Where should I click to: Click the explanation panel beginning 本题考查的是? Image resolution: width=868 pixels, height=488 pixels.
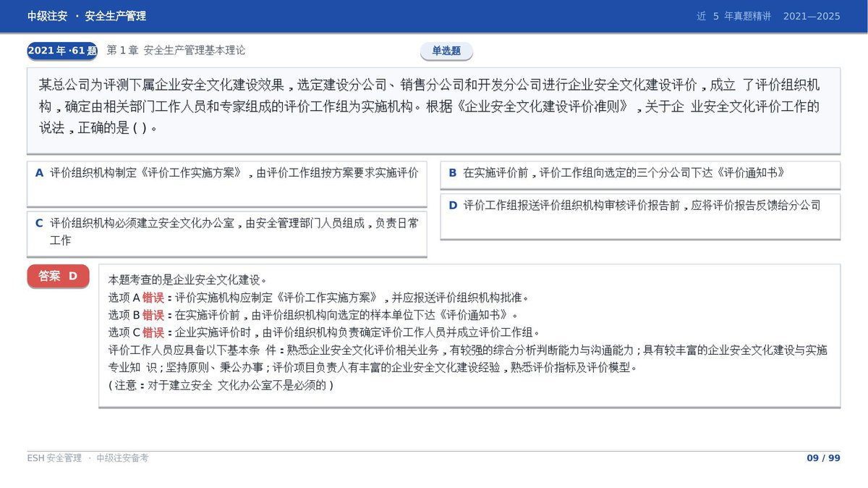pos(469,335)
